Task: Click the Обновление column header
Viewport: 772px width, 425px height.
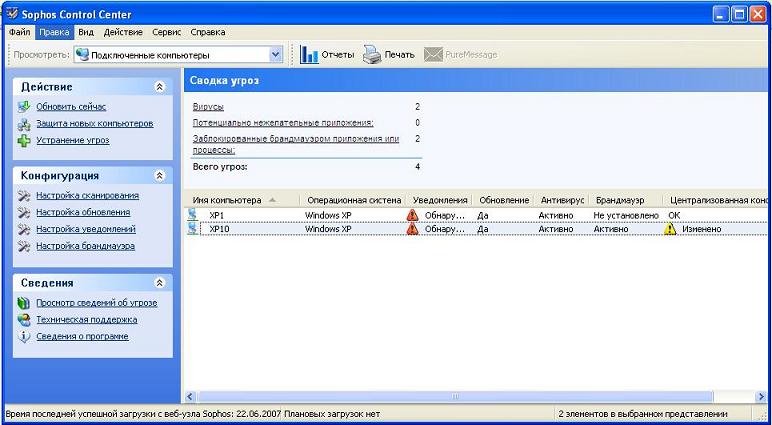Action: tap(504, 200)
